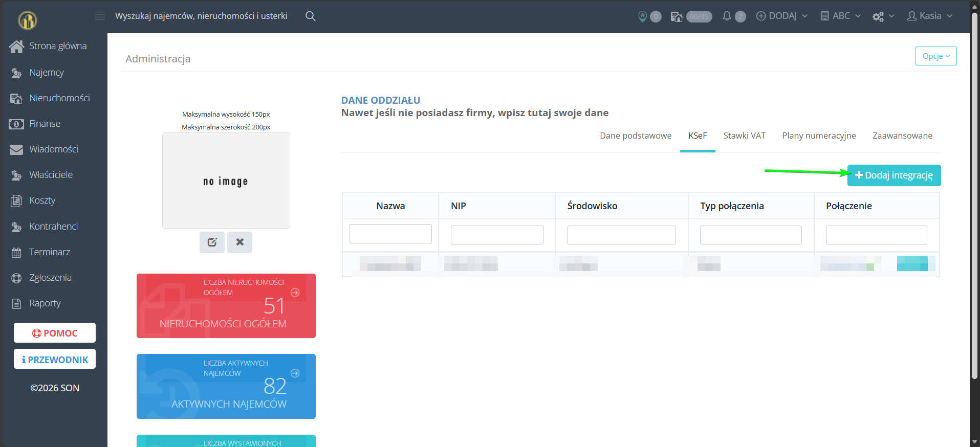Click the POMOC help button
Viewport: 980px width, 447px height.
(55, 333)
